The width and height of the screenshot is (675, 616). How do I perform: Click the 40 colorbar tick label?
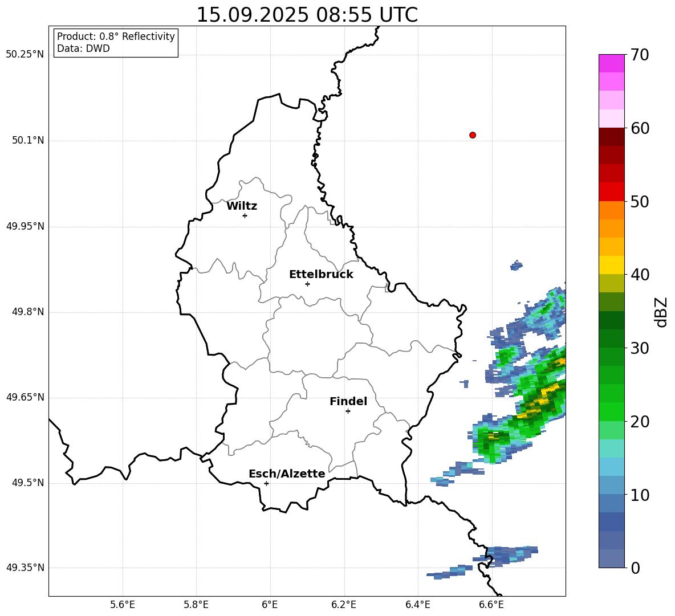[640, 275]
